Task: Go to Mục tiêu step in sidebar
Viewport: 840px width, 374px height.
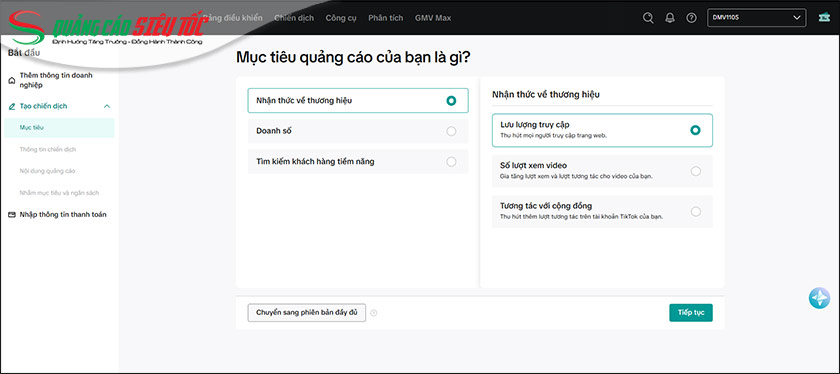Action: tap(59, 128)
